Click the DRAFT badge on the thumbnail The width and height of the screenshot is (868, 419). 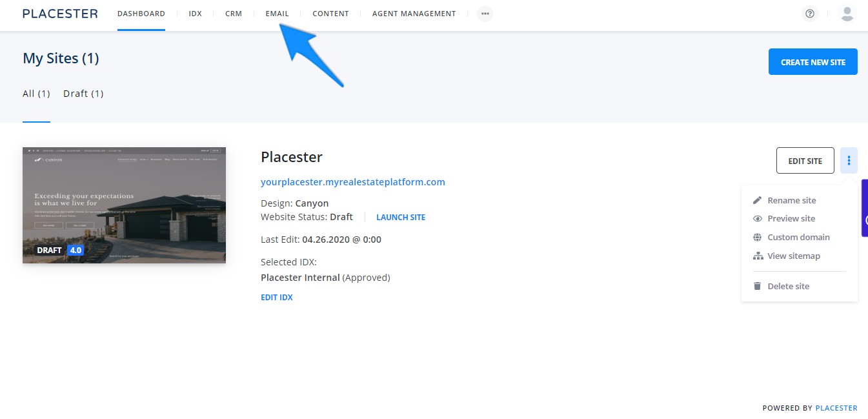49,250
